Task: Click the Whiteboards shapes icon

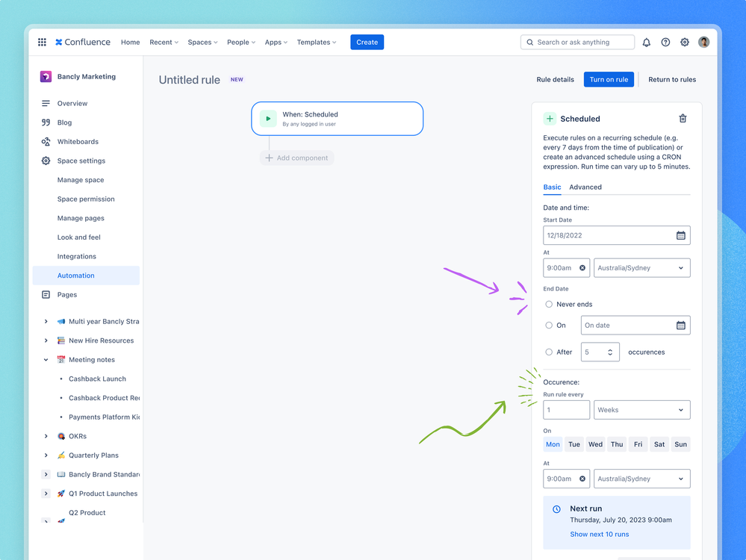Action: pyautogui.click(x=46, y=141)
